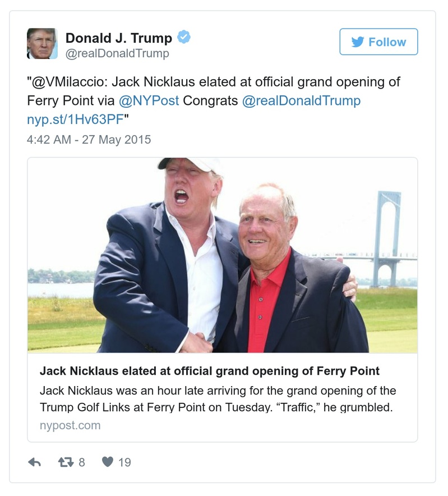Click the golf course photo preview
This screenshot has height=496, width=448.
pos(224,255)
